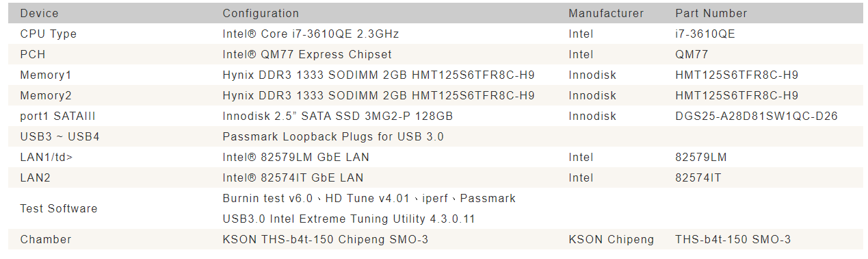Select the PCH row label
This screenshot has height=259, width=868.
[x=33, y=54]
